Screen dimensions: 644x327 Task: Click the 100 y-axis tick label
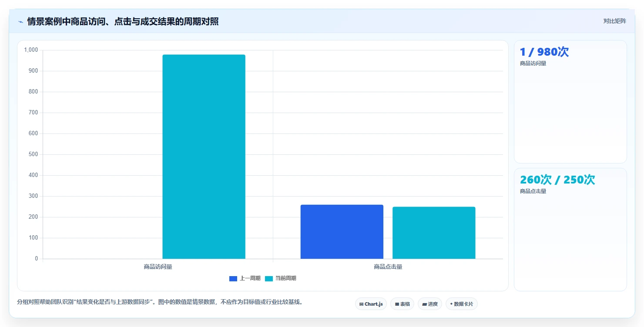click(x=34, y=238)
